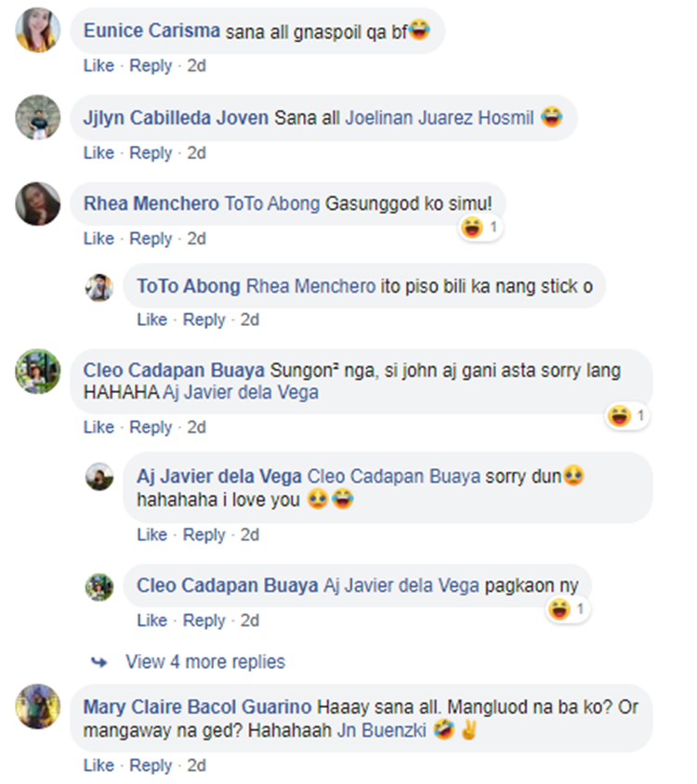The width and height of the screenshot is (697, 784).
Task: Open Cleo Cadapan Buaya's name on the main comment
Action: [174, 371]
